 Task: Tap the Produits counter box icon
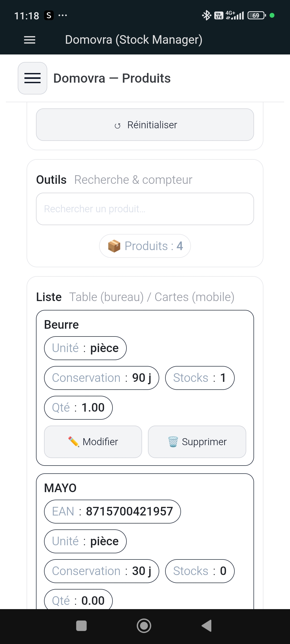pos(114,246)
